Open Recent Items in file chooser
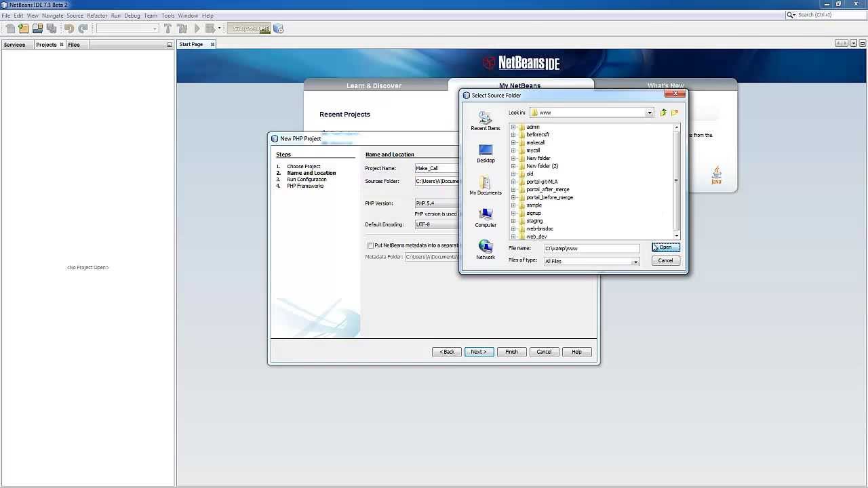 [x=486, y=121]
